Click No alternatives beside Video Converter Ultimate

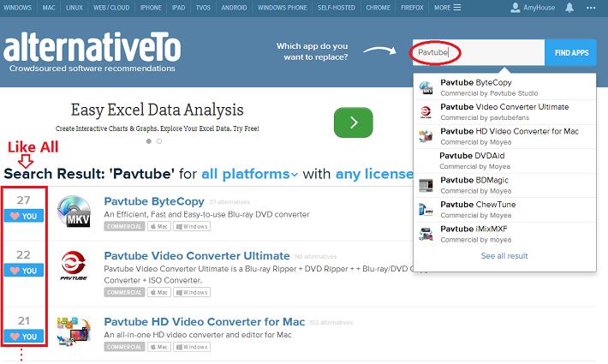[316, 257]
